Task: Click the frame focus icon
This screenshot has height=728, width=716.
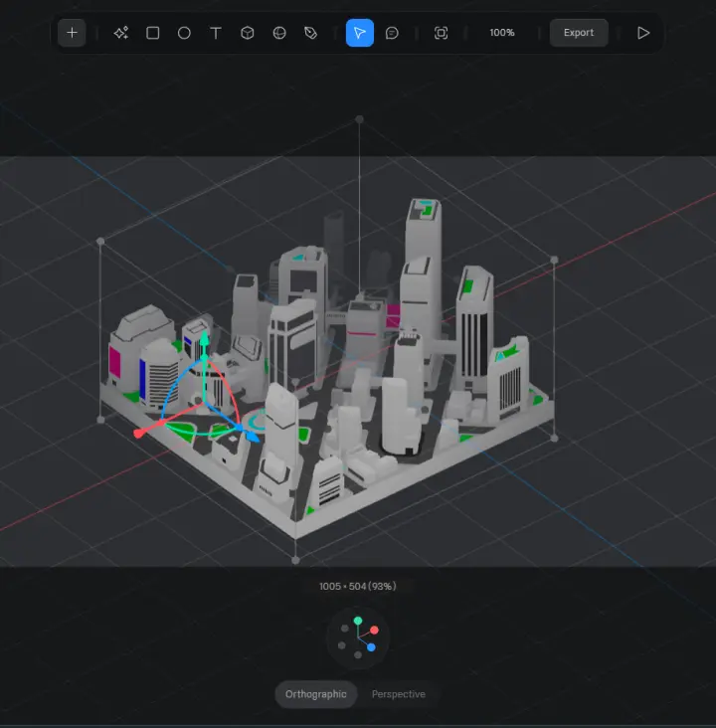Action: click(x=441, y=33)
